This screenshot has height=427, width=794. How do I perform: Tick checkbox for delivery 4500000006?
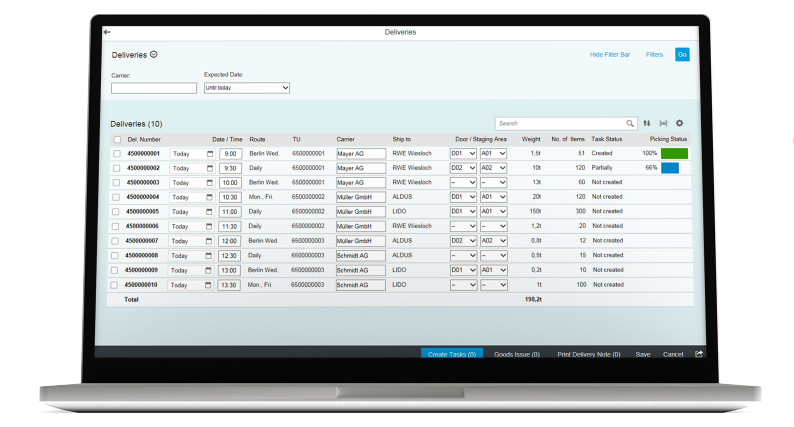tap(115, 226)
